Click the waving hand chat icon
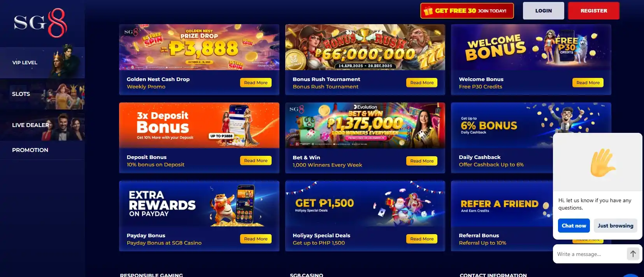Screen dimensions: 644x277 pos(602,163)
